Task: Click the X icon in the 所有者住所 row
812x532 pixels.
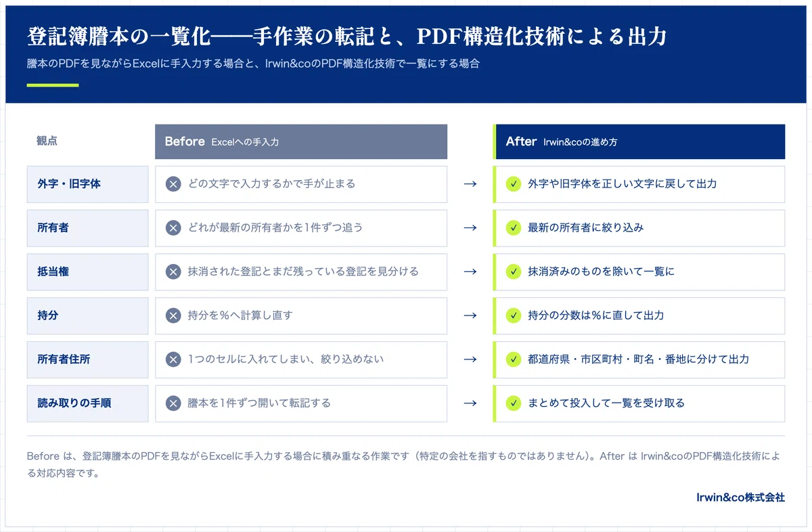Action: 174,359
